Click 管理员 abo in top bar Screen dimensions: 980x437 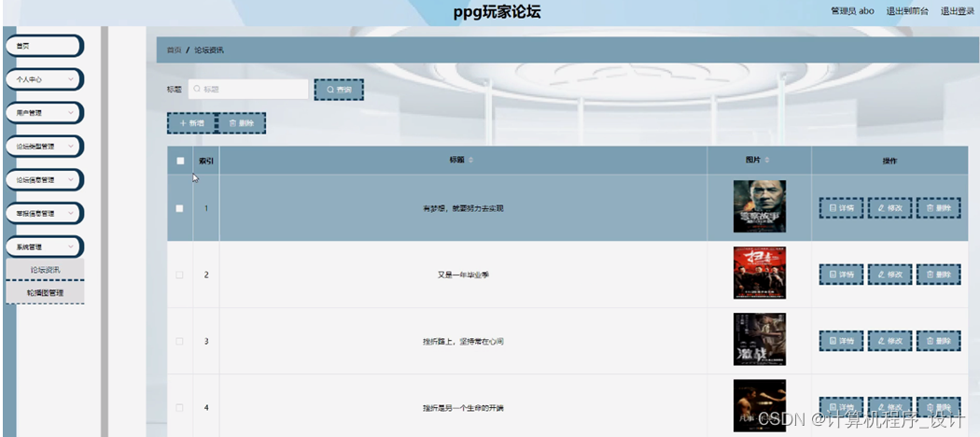(852, 11)
